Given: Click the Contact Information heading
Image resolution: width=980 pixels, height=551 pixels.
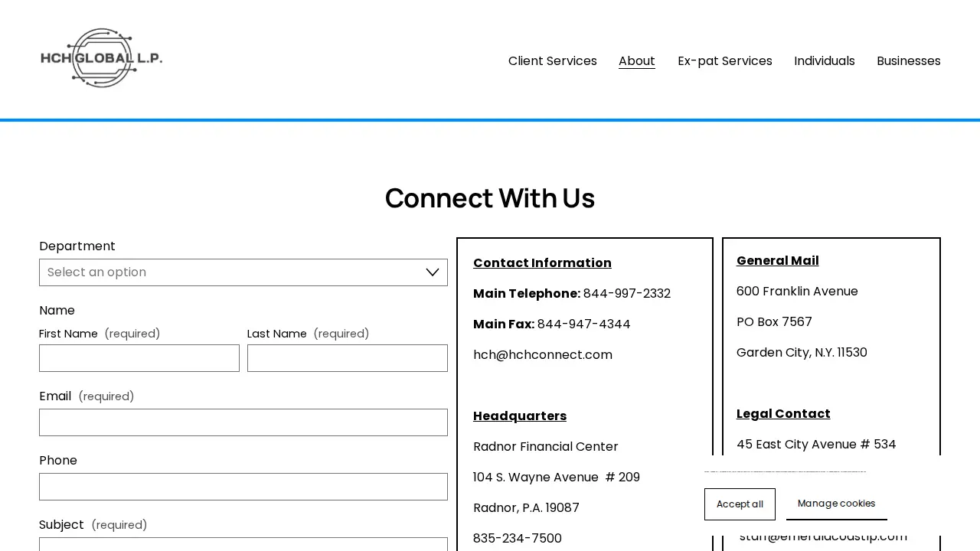Looking at the screenshot, I should click(542, 263).
